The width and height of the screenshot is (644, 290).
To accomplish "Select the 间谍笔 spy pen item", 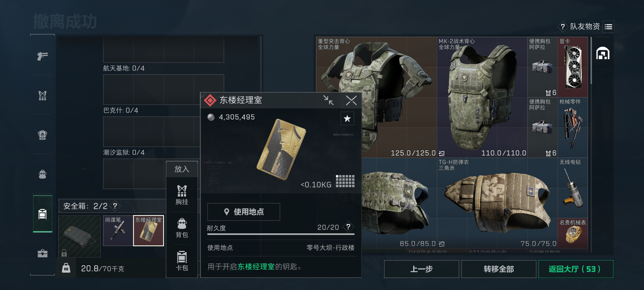I will coord(118,231).
